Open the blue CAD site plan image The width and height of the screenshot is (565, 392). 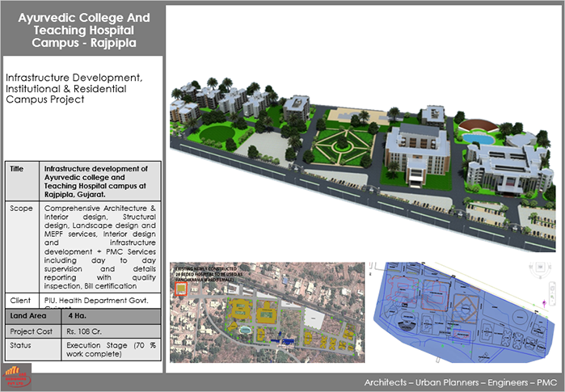point(462,312)
